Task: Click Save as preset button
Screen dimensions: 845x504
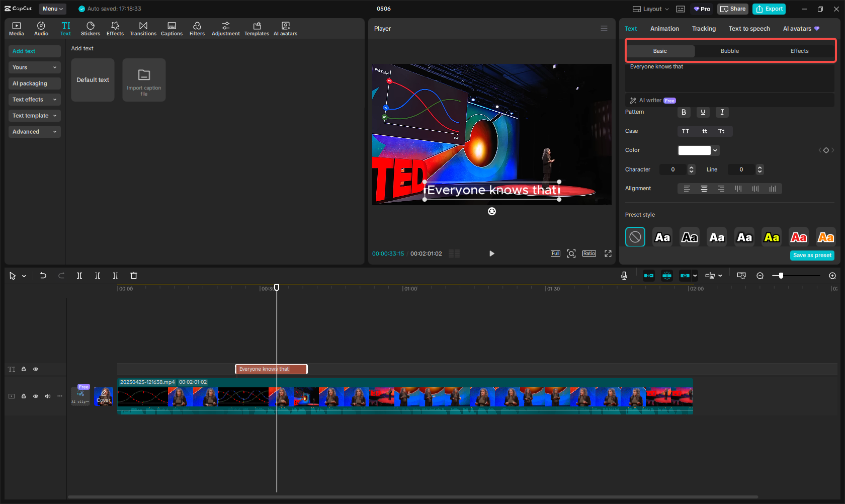Action: [812, 256]
